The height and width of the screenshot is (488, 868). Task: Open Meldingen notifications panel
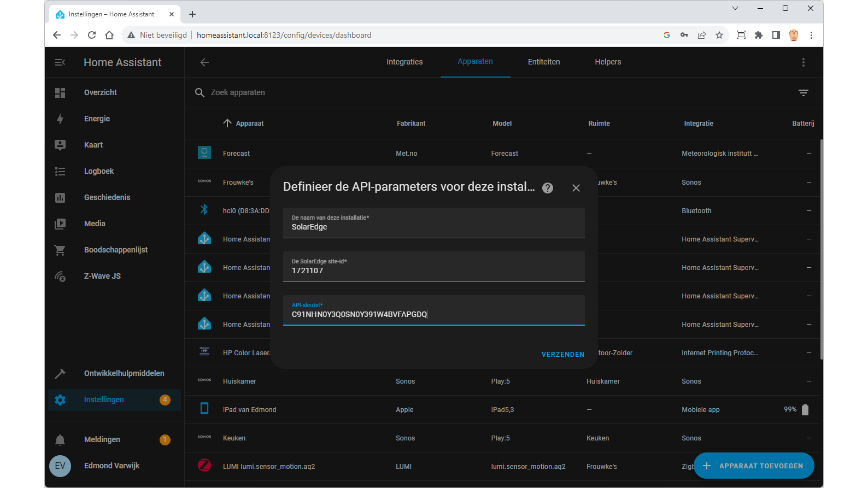(102, 439)
